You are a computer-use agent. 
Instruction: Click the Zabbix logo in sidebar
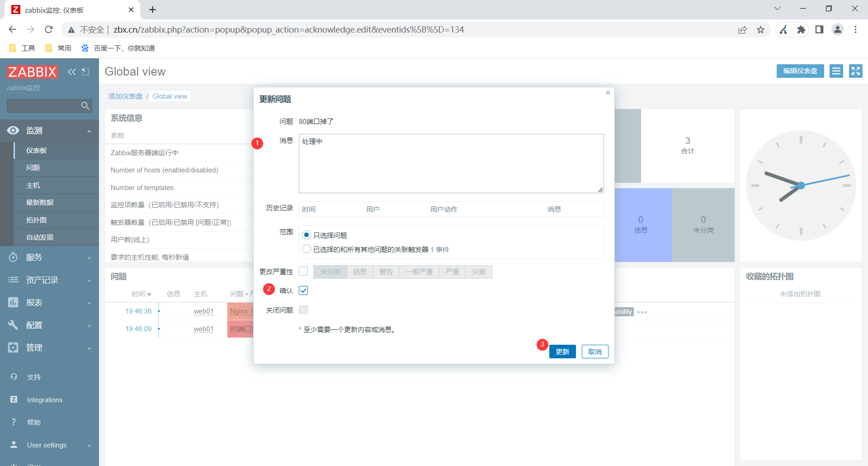pyautogui.click(x=32, y=71)
